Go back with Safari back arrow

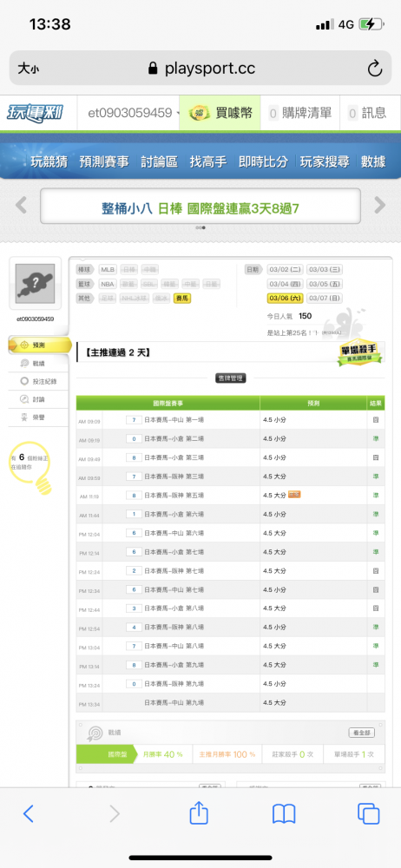point(29,813)
